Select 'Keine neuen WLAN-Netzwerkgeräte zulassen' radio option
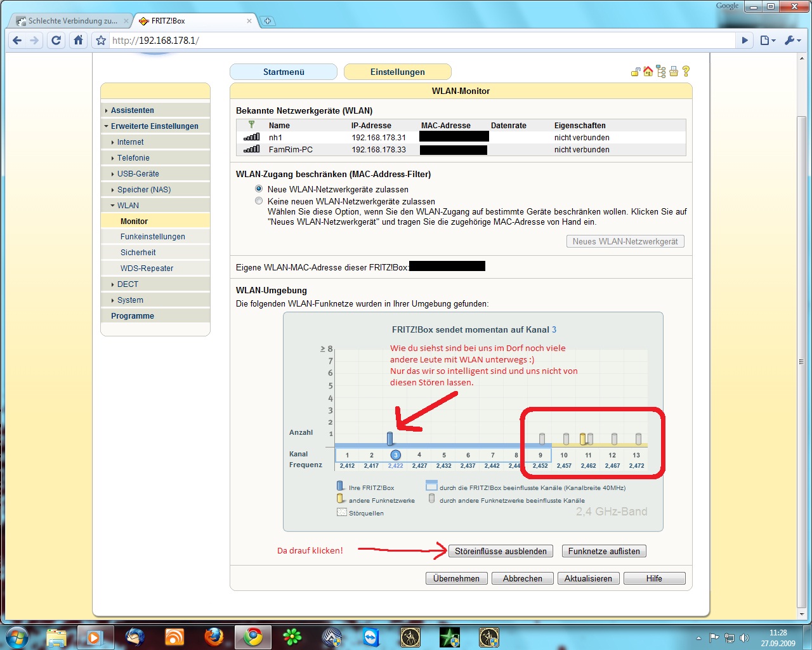The width and height of the screenshot is (812, 650). coord(259,201)
